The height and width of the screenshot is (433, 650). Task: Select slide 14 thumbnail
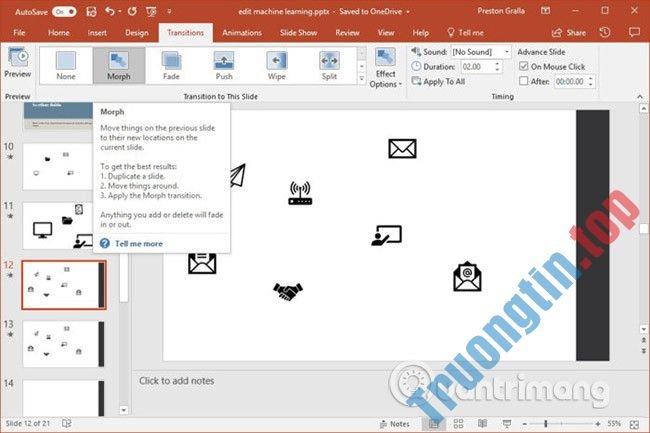(64, 398)
